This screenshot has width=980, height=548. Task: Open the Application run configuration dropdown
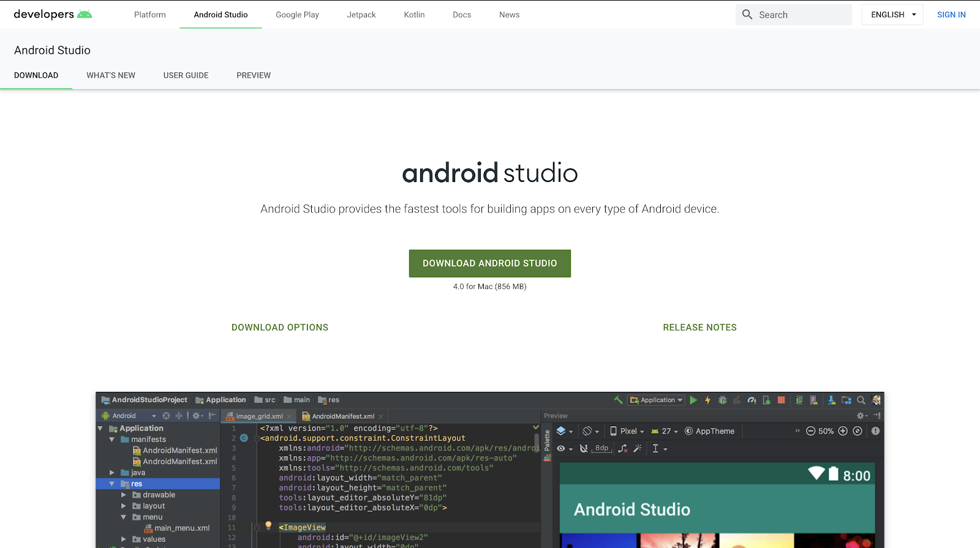655,400
